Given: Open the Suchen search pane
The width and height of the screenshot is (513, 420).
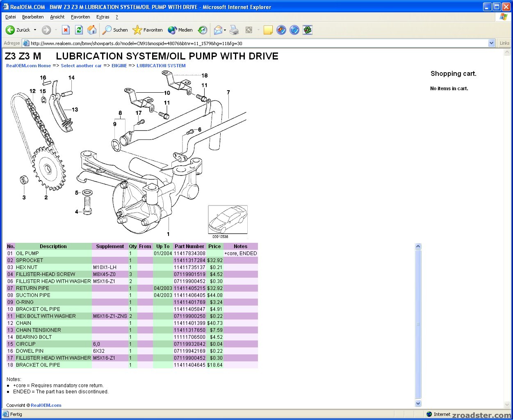Looking at the screenshot, I should tap(115, 30).
